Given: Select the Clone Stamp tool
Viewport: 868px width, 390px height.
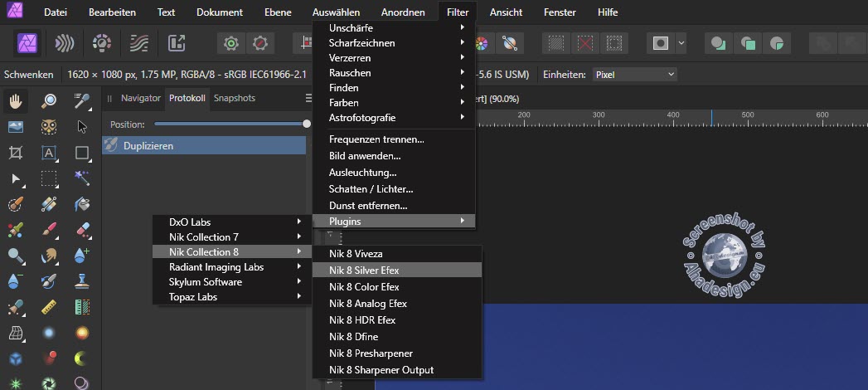Looking at the screenshot, I should tap(82, 280).
